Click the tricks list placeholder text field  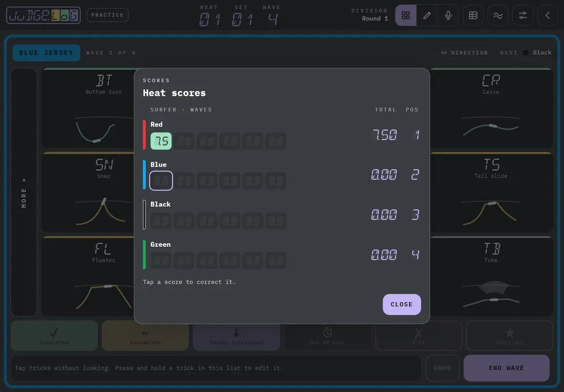point(216,368)
